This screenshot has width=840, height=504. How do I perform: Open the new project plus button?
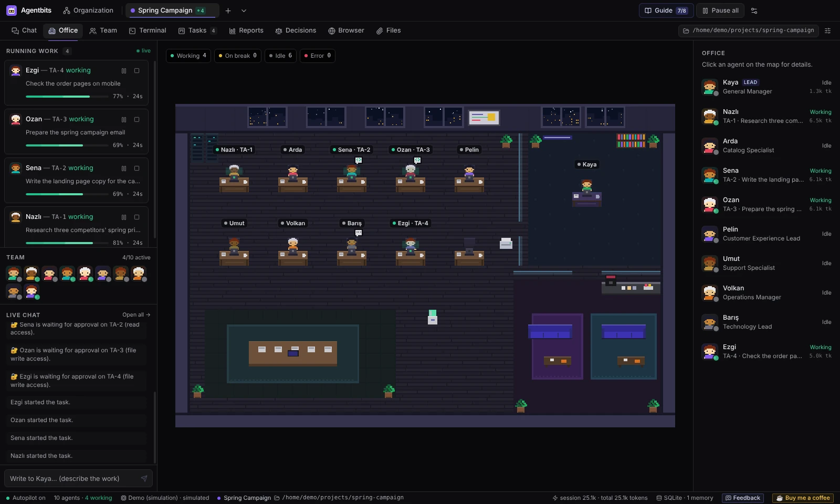[228, 10]
